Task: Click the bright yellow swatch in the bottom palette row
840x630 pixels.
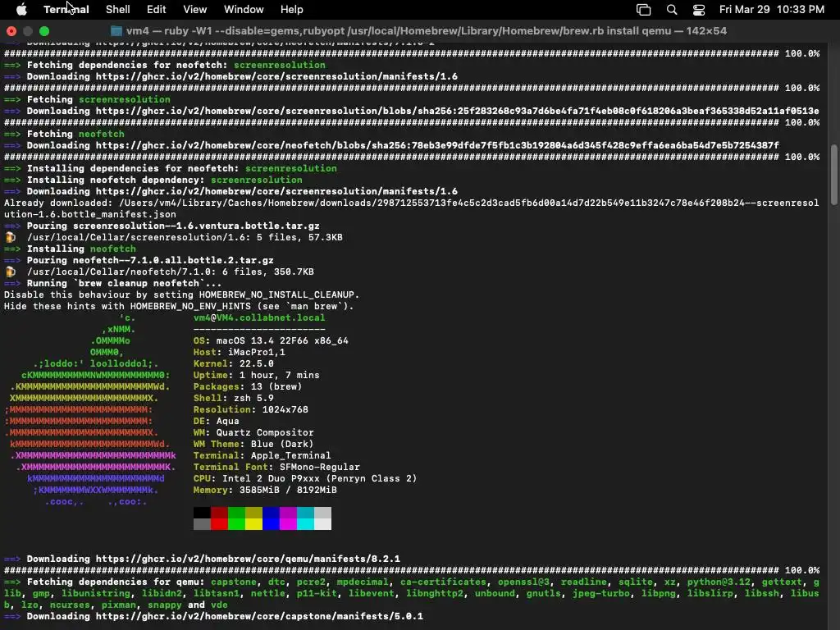Action: (253, 524)
